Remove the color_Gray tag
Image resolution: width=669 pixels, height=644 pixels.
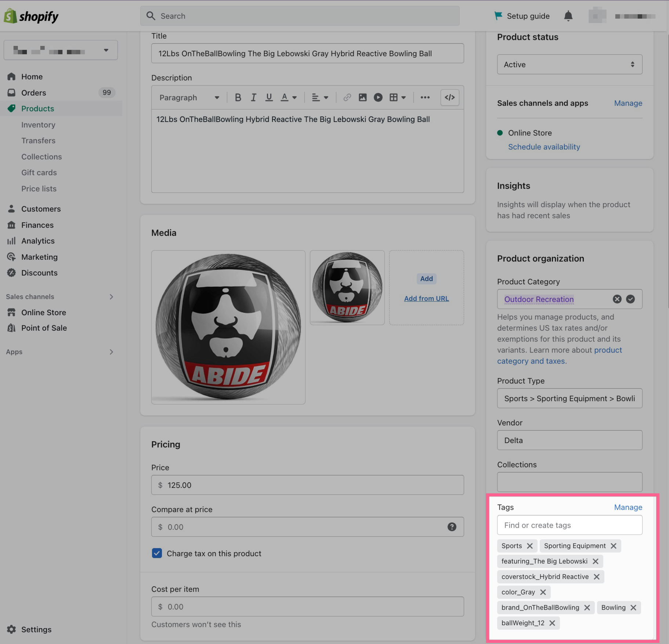(543, 593)
